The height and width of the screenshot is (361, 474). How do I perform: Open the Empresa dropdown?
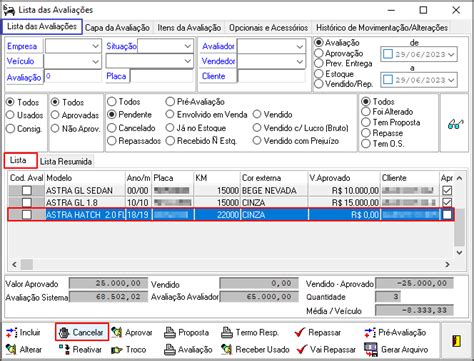(x=96, y=46)
